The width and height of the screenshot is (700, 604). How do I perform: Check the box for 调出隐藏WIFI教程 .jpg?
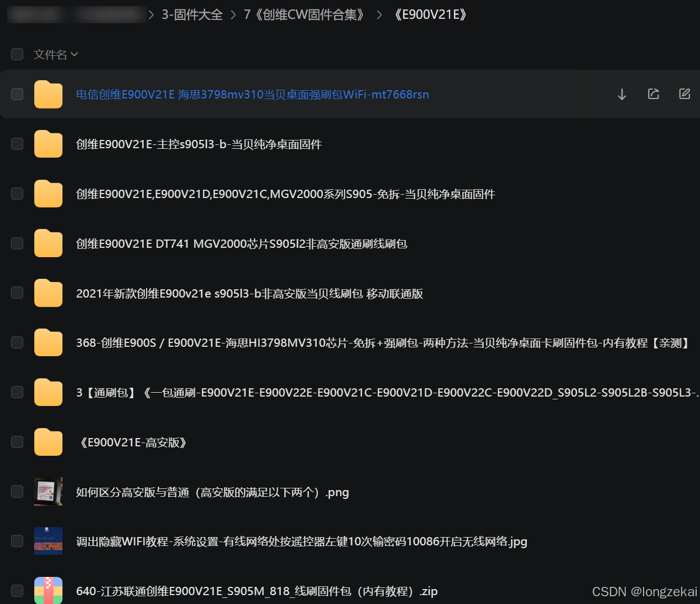pos(17,541)
